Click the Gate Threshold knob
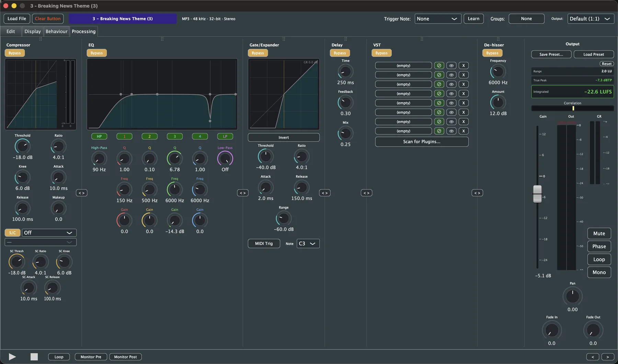Viewport: 618px width, 364px height. [x=266, y=156]
